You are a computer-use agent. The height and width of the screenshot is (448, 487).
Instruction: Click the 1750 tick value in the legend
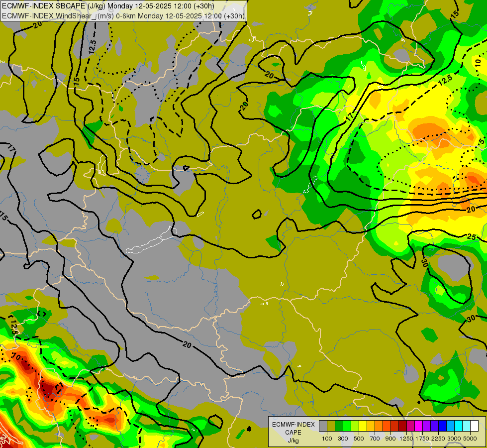[x=422, y=439]
